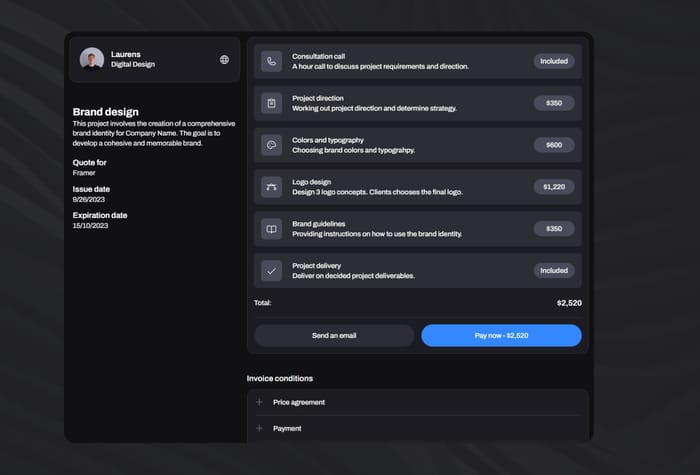700x475 pixels.
Task: Click the open book icon for Brand guidelines
Action: pos(271,229)
